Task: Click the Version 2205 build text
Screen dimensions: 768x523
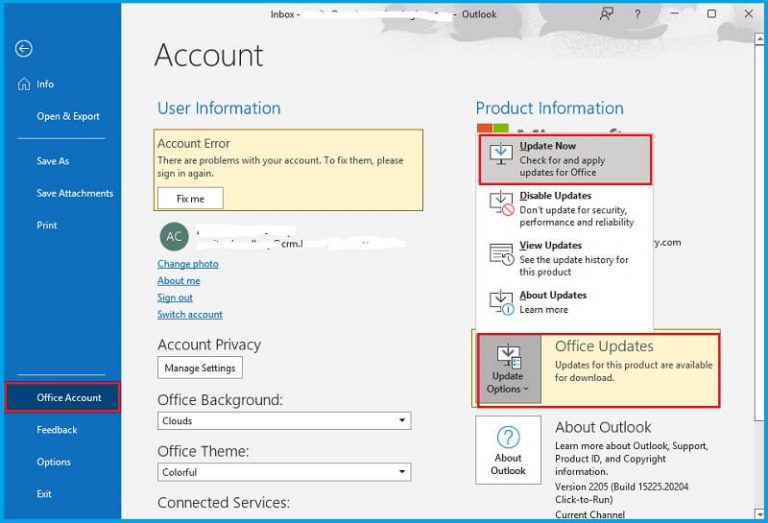Action: point(621,493)
